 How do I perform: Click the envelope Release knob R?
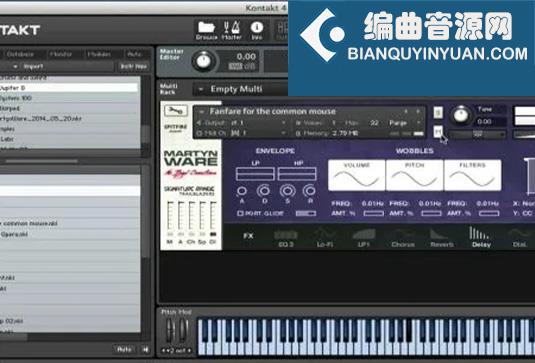click(x=309, y=190)
